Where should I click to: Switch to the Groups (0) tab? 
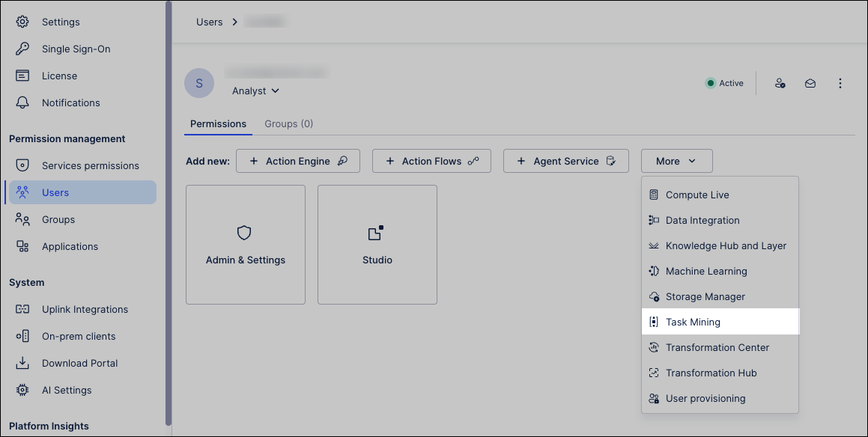coord(288,123)
